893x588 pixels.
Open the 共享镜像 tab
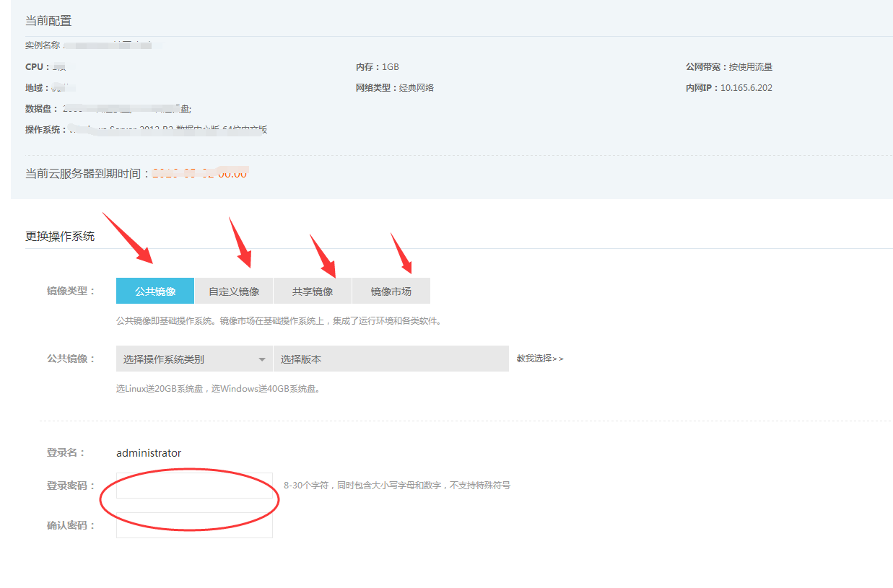(x=313, y=291)
